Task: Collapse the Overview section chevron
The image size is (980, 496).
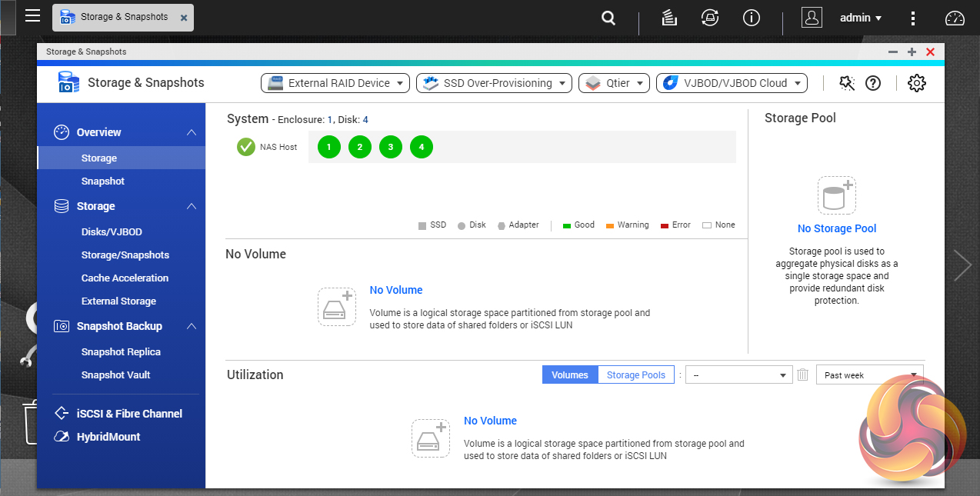Action: [192, 132]
